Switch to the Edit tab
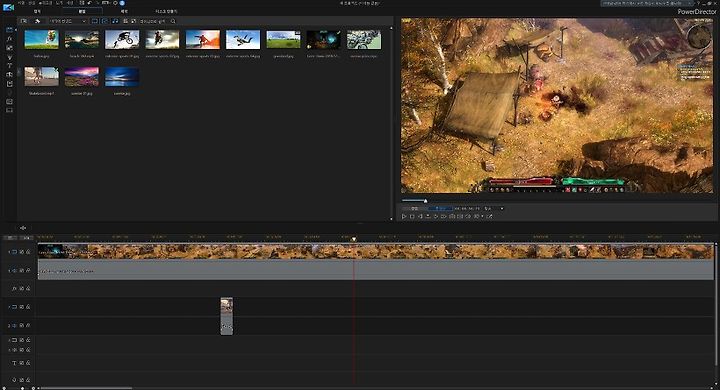This screenshot has height=390, width=720. pyautogui.click(x=82, y=11)
